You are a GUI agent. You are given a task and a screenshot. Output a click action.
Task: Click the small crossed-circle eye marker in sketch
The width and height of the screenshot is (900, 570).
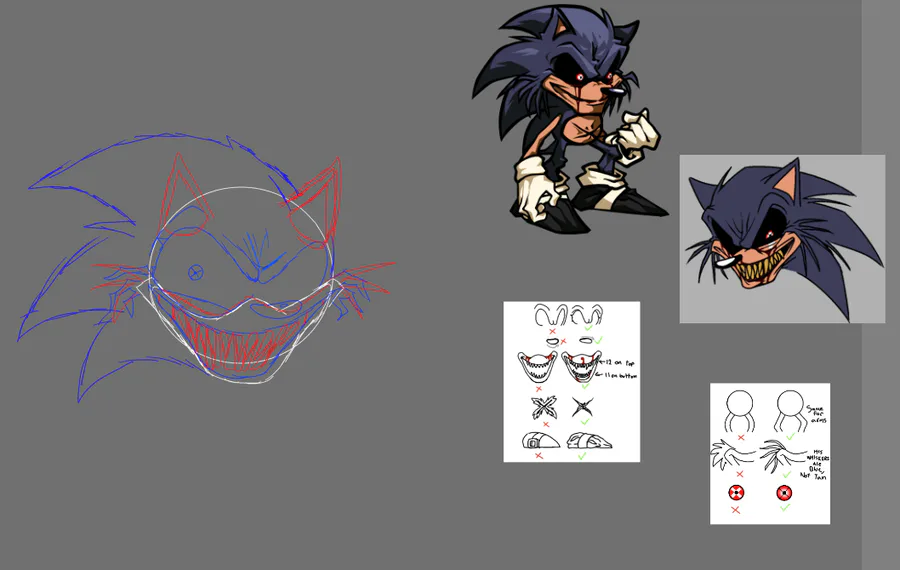pos(196,272)
